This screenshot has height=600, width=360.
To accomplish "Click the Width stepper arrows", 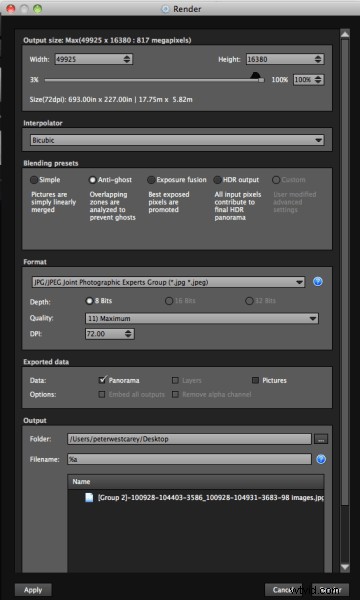I will pos(128,59).
